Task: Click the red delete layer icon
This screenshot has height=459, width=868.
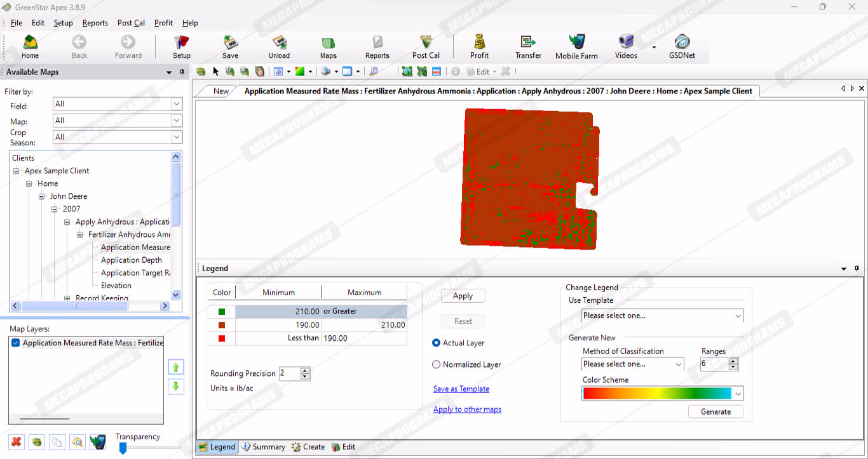Action: click(x=17, y=442)
